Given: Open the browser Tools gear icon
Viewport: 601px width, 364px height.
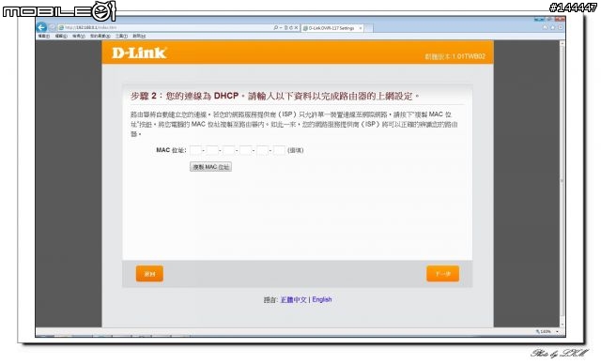Looking at the screenshot, I should [560, 27].
